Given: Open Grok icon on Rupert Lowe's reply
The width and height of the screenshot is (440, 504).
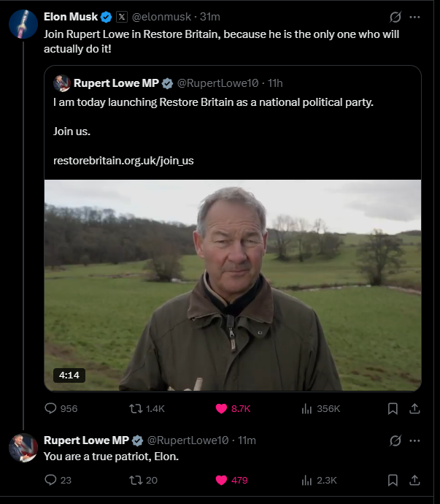Looking at the screenshot, I should tap(395, 440).
